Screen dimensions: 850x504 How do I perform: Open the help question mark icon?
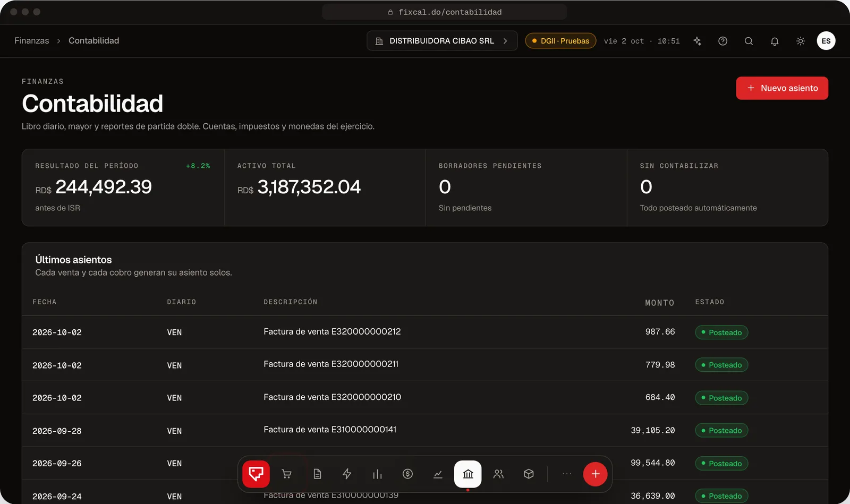[723, 41]
